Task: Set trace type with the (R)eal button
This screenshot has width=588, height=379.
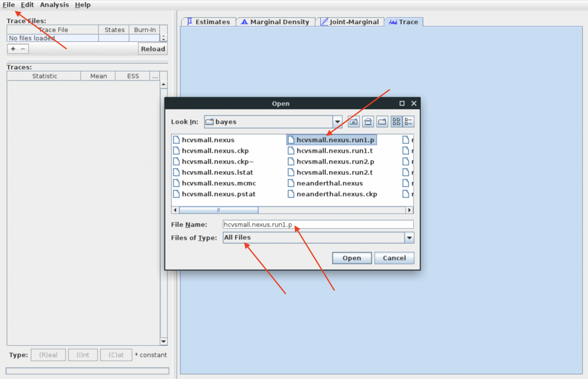Action: pos(49,355)
